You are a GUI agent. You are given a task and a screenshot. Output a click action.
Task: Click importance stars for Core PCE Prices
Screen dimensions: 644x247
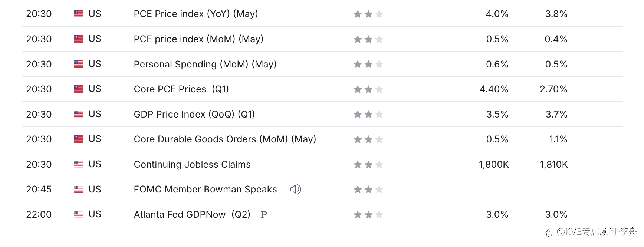click(x=368, y=89)
